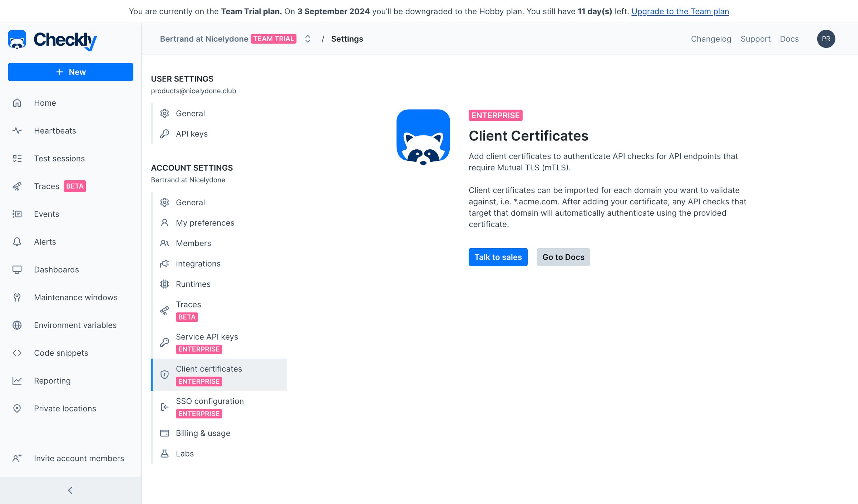Click the Service API keys key icon
858x504 pixels.
pyautogui.click(x=164, y=343)
